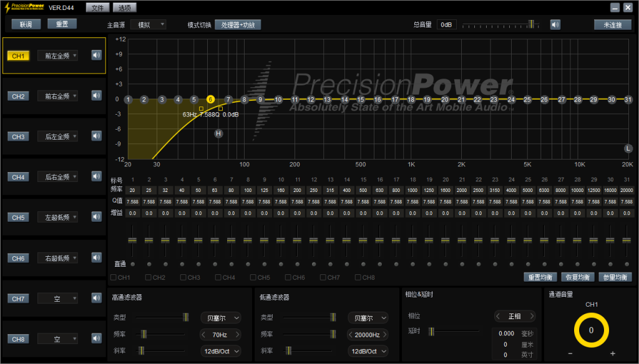639x364 pixels.
Task: Click the L low-pass marker on graph
Action: click(x=628, y=148)
